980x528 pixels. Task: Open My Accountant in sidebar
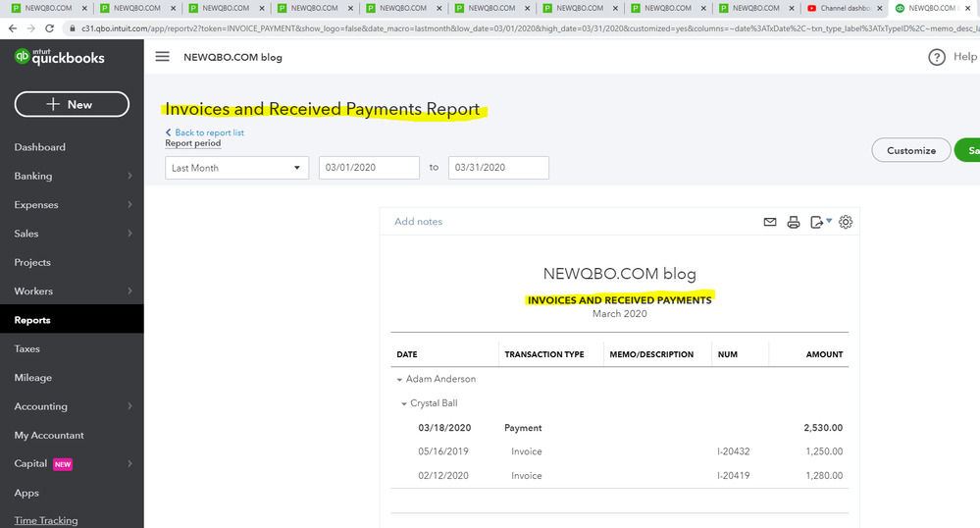click(49, 435)
